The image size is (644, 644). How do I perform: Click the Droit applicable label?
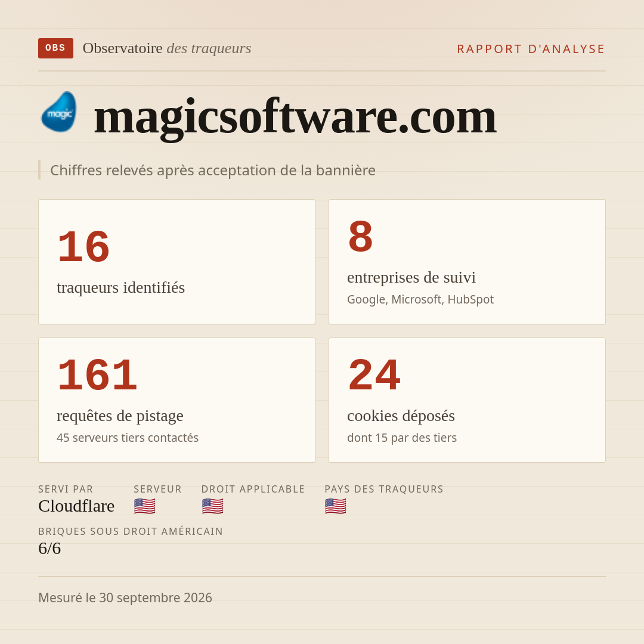(253, 489)
